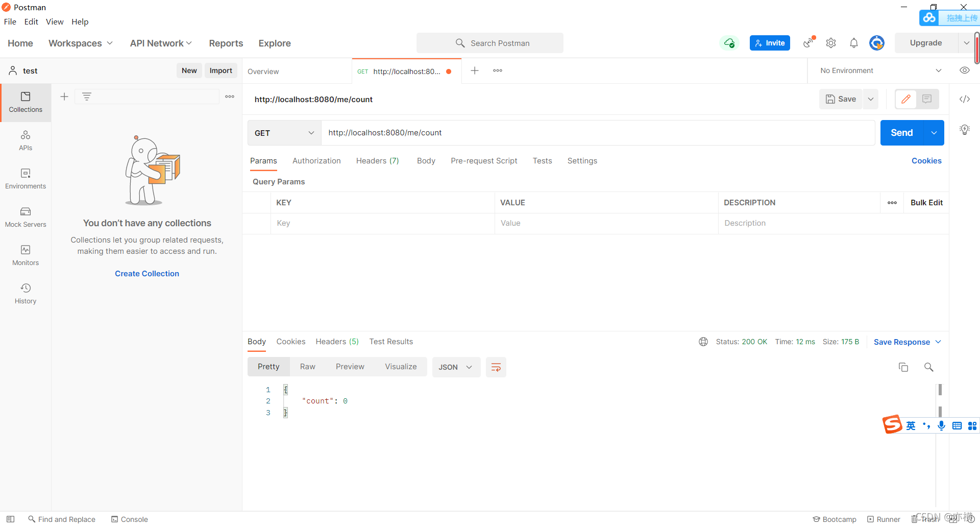This screenshot has width=980, height=526.
Task: Expand the API Network dropdown
Action: tap(161, 43)
